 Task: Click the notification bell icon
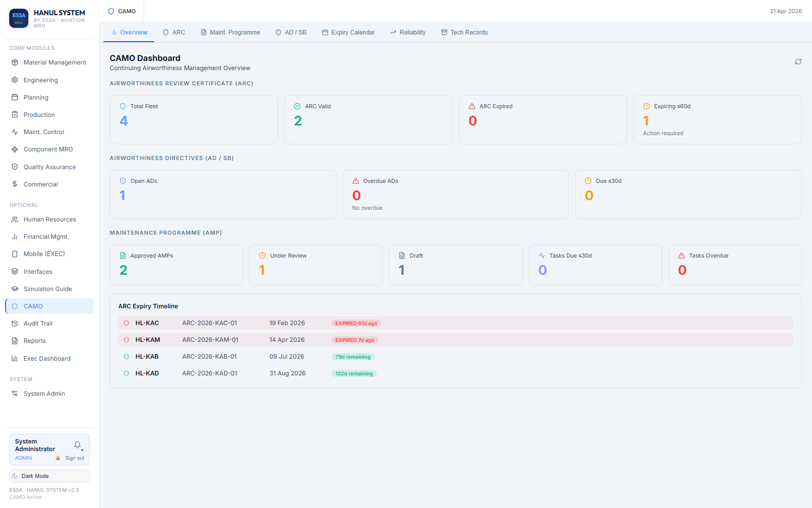pos(77,445)
